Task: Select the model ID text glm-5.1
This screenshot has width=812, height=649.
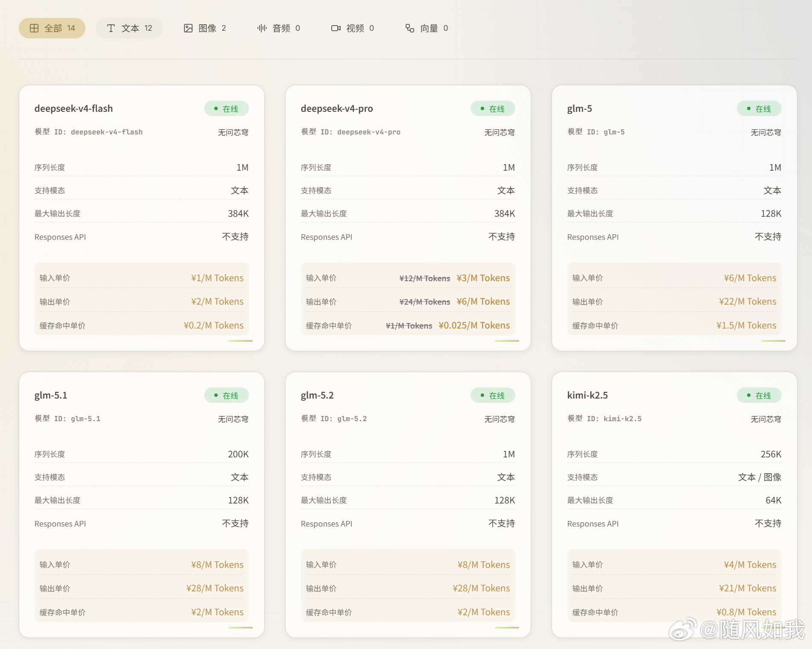Action: tap(86, 419)
